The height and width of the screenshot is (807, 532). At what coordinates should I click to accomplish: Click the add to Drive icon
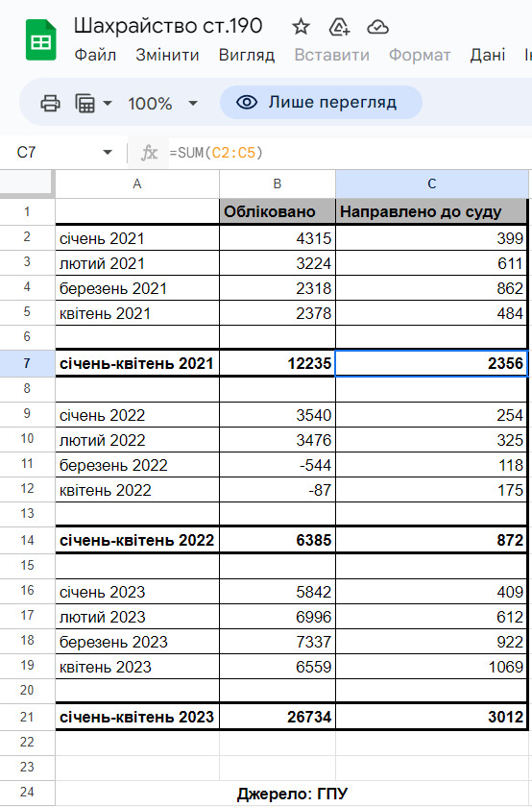pos(339,27)
